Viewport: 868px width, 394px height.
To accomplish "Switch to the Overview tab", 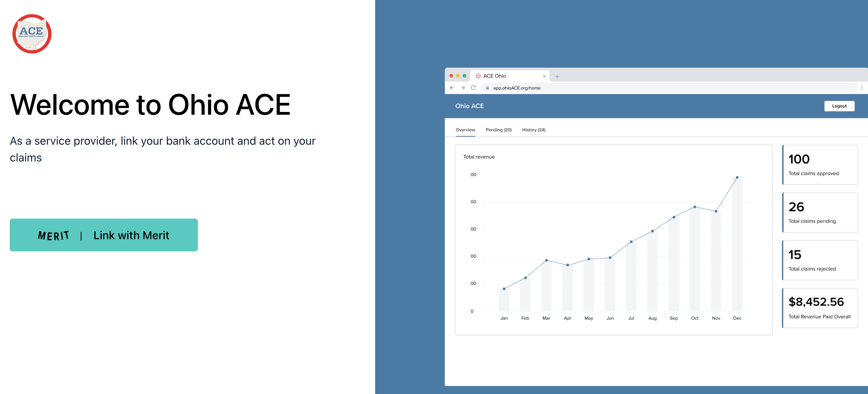I will tap(465, 130).
